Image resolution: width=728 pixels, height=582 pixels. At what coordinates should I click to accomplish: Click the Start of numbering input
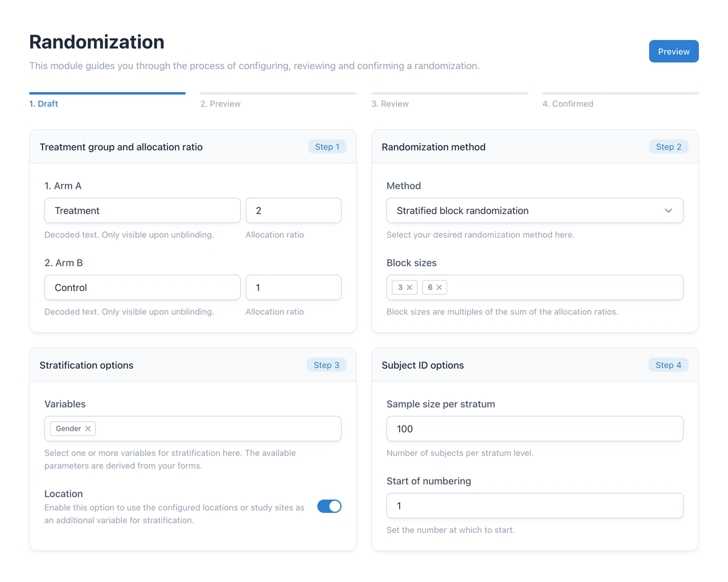pyautogui.click(x=535, y=505)
